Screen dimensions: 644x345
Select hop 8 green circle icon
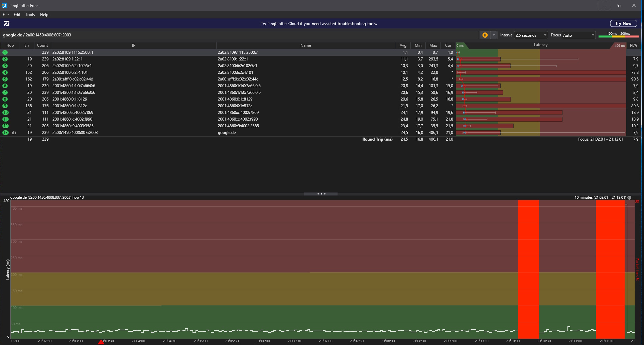coord(5,99)
